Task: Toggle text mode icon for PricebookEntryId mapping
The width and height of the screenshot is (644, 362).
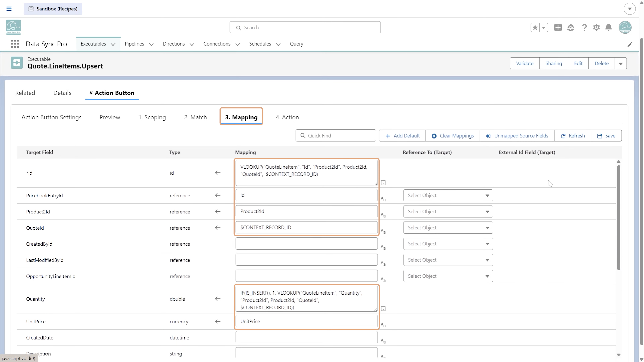Action: tap(383, 199)
